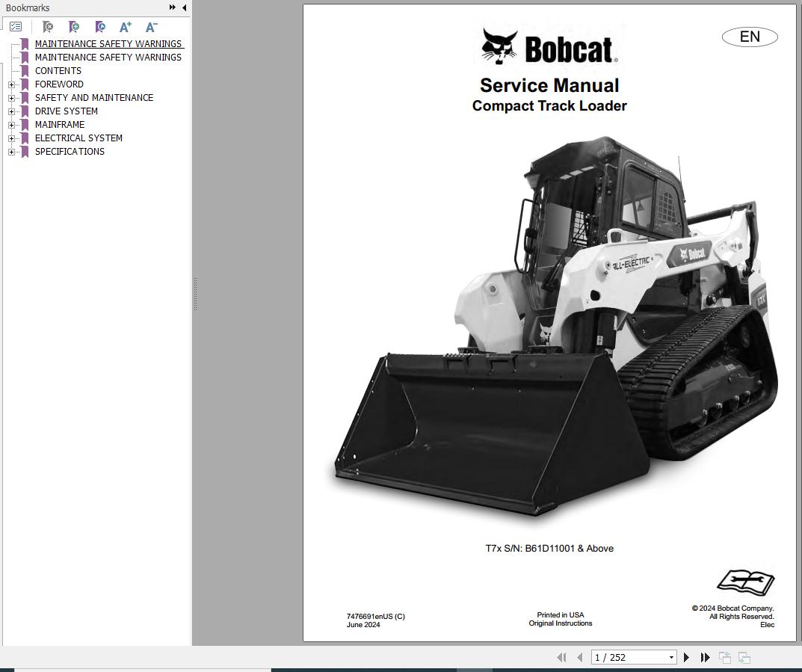Expand the FOREWORD bookmark
Viewport: 802px width, 672px height.
[x=11, y=84]
